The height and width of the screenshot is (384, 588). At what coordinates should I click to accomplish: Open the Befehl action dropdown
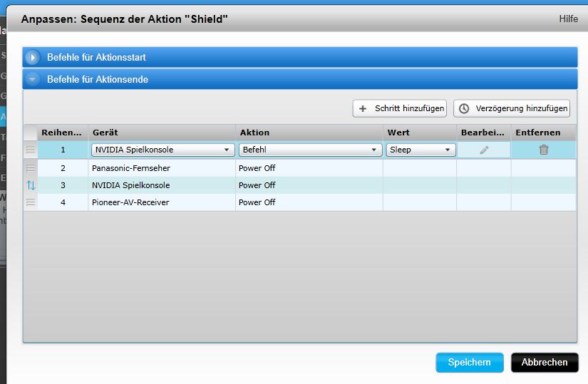(309, 150)
